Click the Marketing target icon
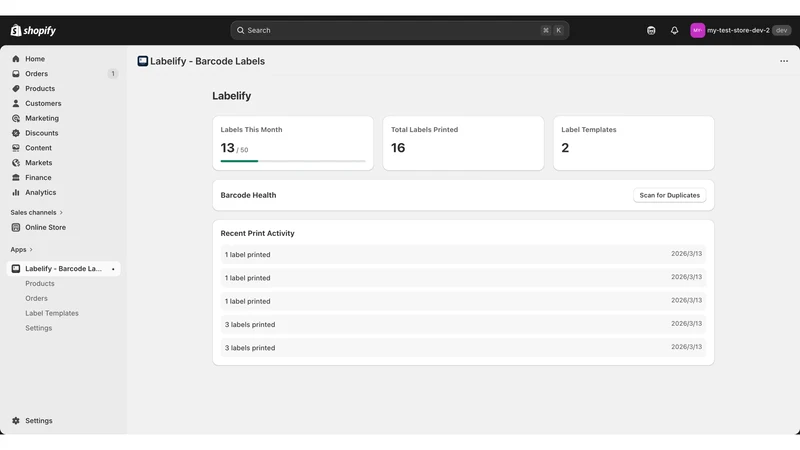Viewport: 800px width, 450px height. click(x=16, y=118)
